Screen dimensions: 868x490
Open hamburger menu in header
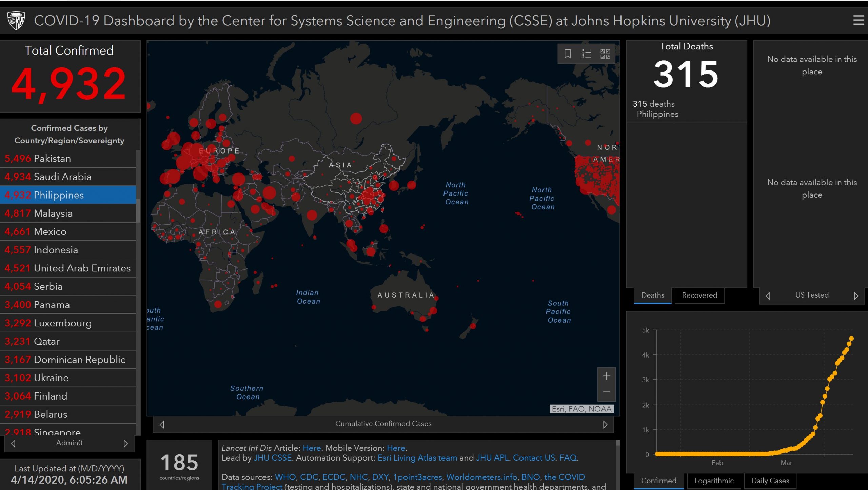(859, 20)
